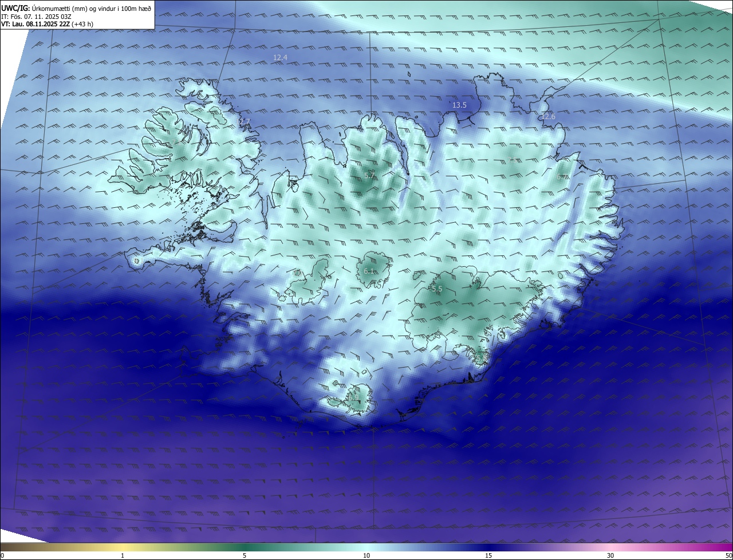Click the 15 tick on the color scale
The image size is (733, 560).
[488, 555]
